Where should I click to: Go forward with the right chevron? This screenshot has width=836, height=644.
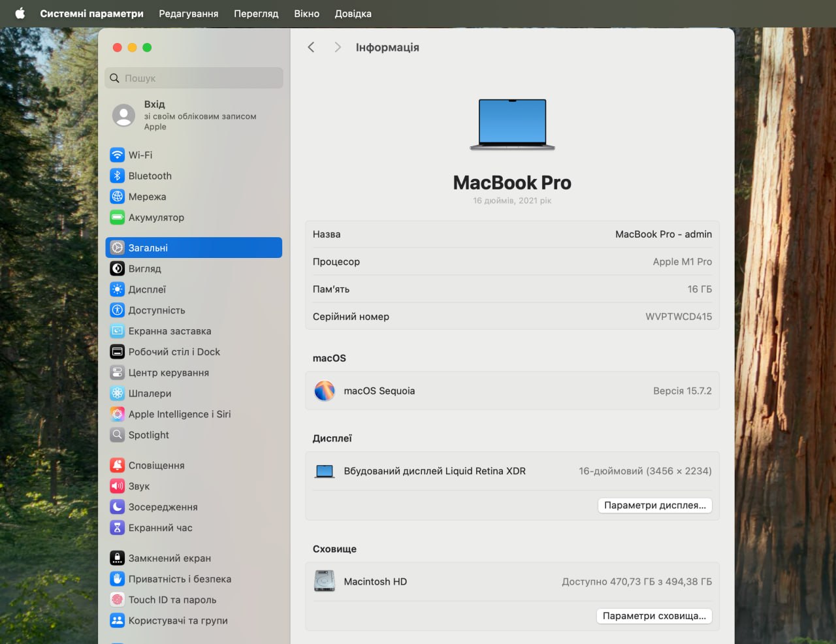(x=337, y=47)
